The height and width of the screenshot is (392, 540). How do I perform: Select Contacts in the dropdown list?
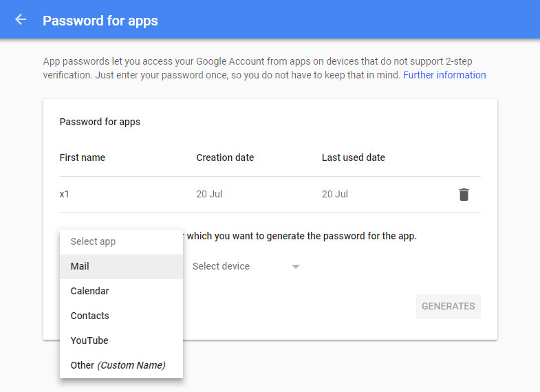[x=121, y=316]
